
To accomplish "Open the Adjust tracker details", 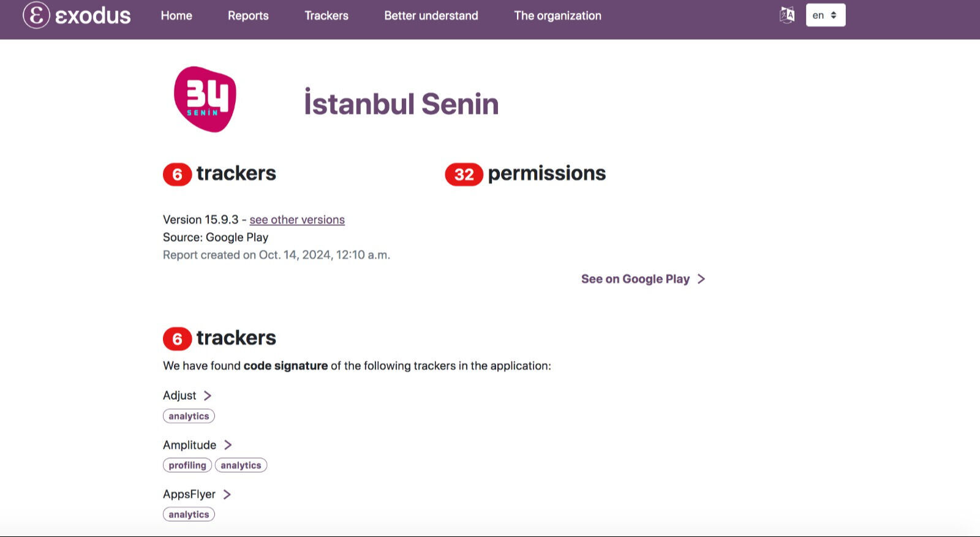I will point(179,396).
